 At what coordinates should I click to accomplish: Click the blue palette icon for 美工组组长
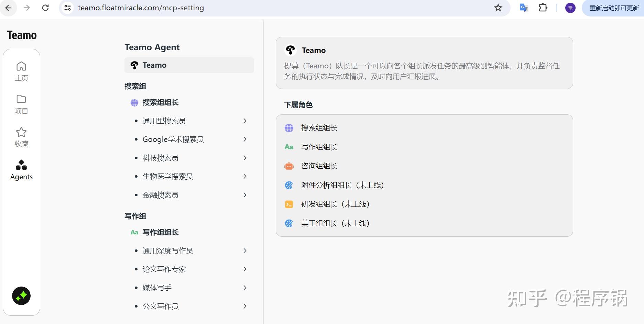(x=289, y=223)
